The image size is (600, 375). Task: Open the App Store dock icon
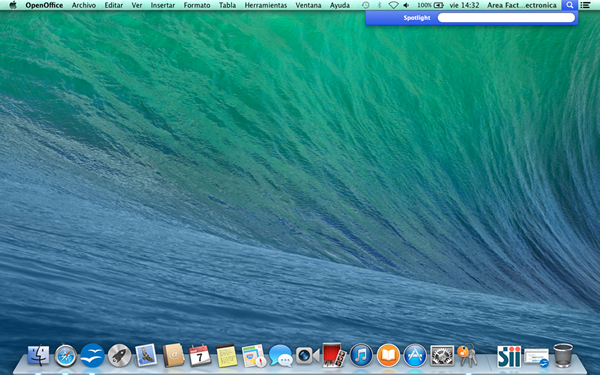click(x=415, y=355)
